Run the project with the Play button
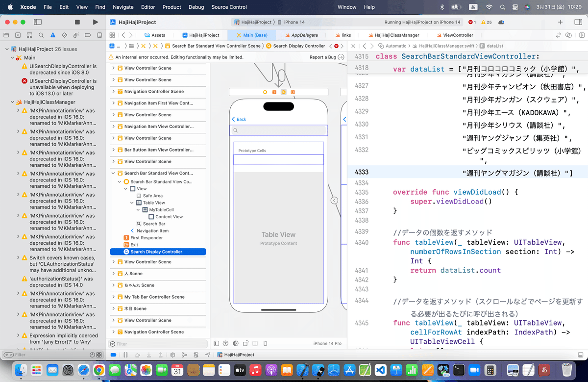This screenshot has height=382, width=588. coord(95,22)
